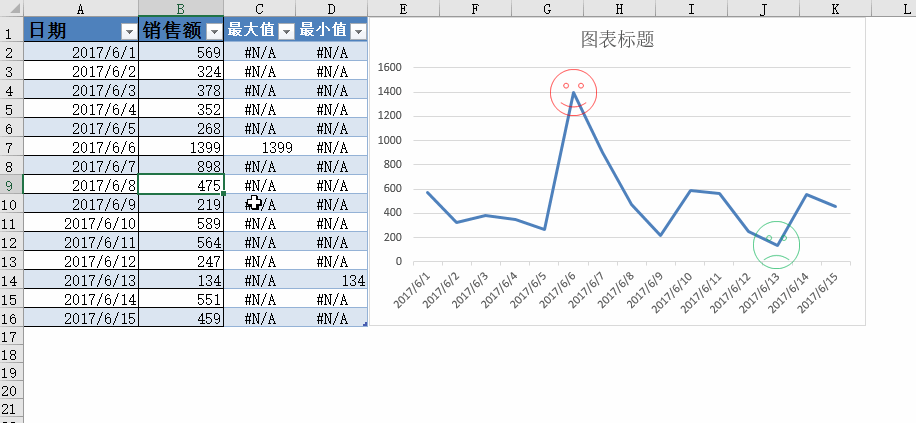This screenshot has width=916, height=423.
Task: Select cell with date 2017/6/6
Action: click(x=81, y=147)
